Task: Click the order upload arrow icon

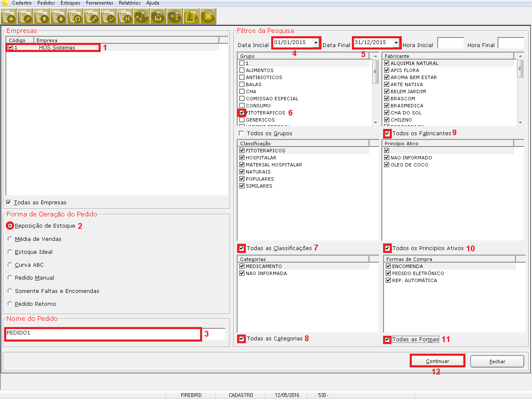Action: [x=42, y=17]
